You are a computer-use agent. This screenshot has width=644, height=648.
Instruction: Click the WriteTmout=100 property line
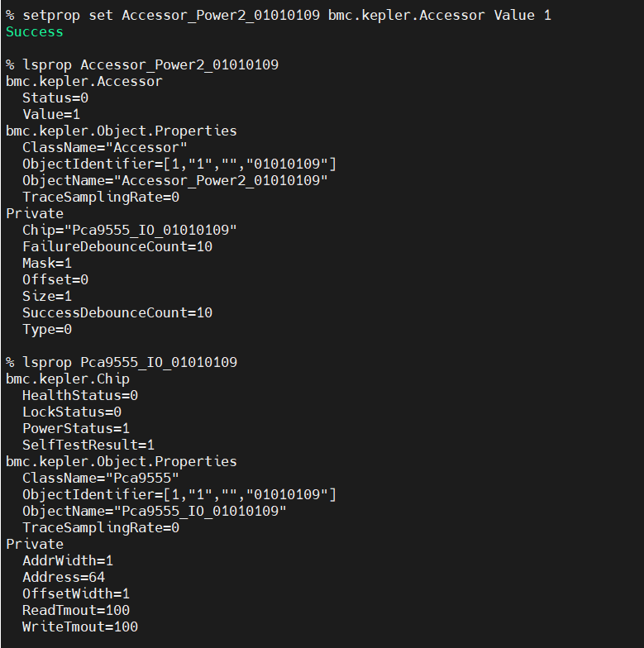click(79, 627)
